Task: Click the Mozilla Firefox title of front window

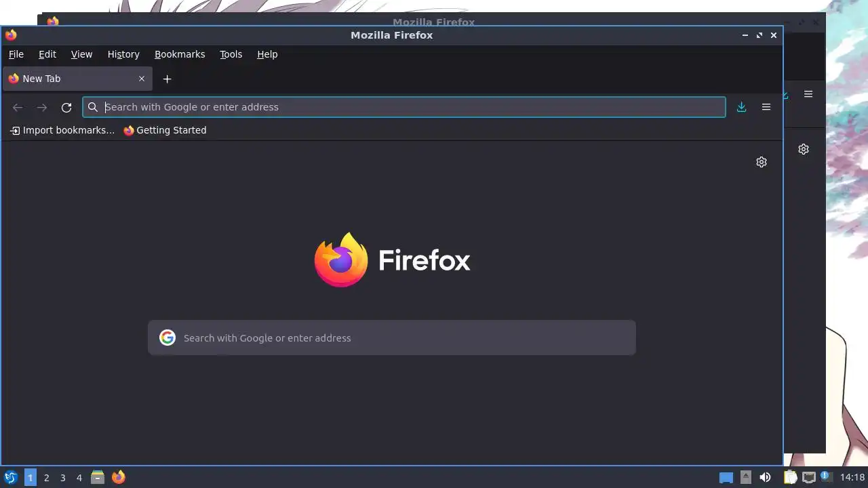Action: (x=391, y=35)
